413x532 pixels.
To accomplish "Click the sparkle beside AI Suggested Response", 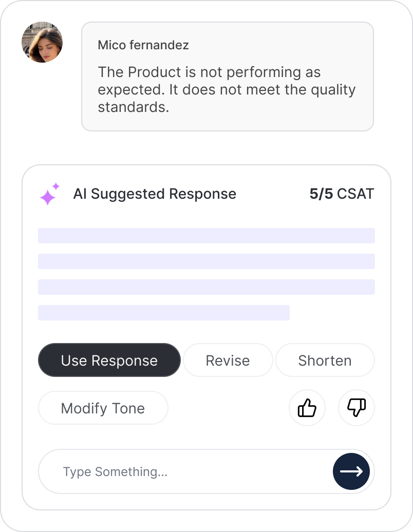I will pyautogui.click(x=49, y=194).
